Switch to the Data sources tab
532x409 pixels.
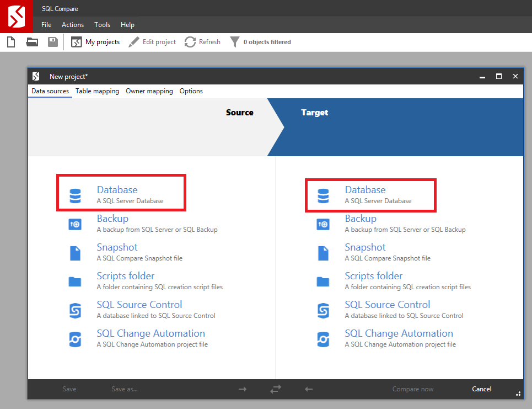(x=50, y=91)
